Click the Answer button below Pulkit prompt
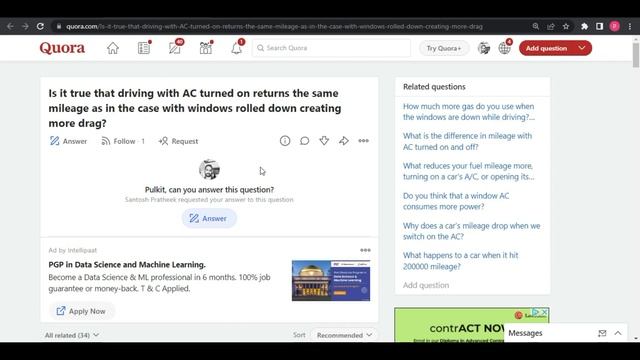The height and width of the screenshot is (360, 640). 209,218
